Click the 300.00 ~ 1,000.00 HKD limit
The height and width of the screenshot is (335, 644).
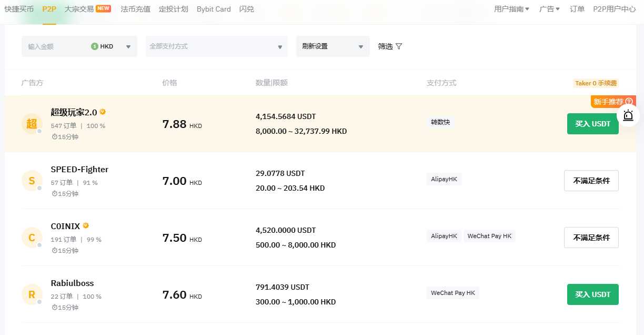pos(296,302)
